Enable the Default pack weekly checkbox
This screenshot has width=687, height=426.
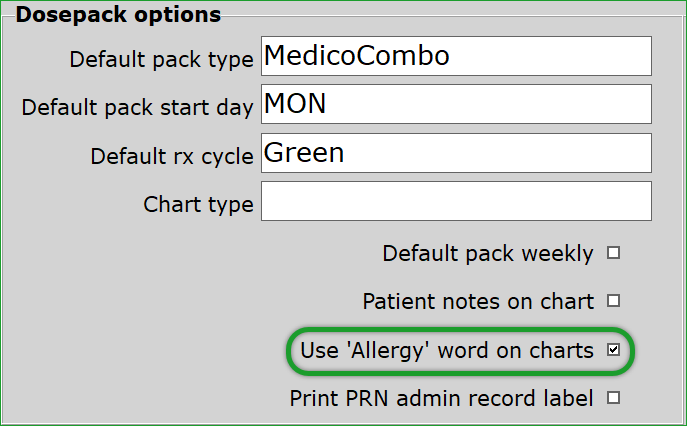[x=613, y=253]
